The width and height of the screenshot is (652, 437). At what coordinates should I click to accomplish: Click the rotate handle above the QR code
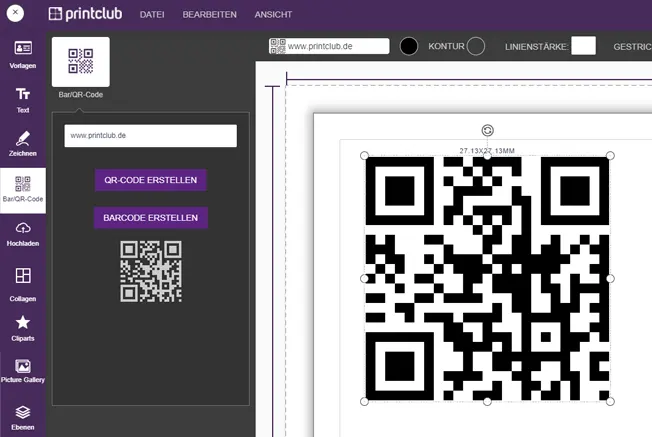[x=487, y=130]
